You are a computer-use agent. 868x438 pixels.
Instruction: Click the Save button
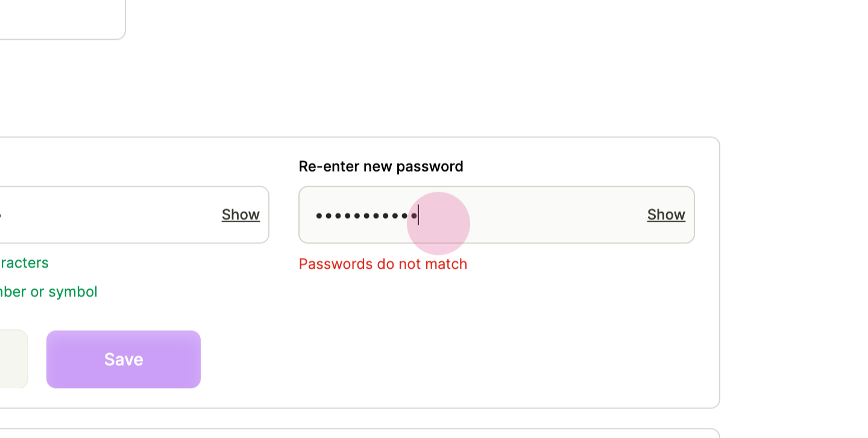pos(124,359)
